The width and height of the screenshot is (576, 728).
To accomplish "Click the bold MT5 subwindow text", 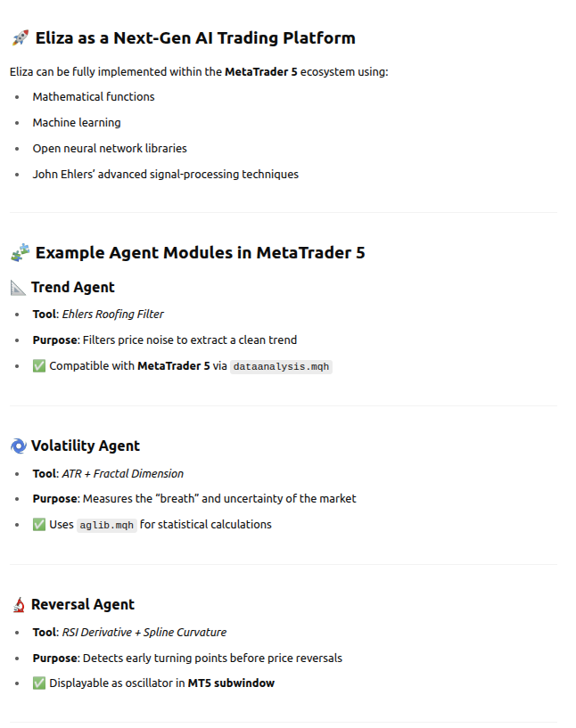I will coord(231,683).
